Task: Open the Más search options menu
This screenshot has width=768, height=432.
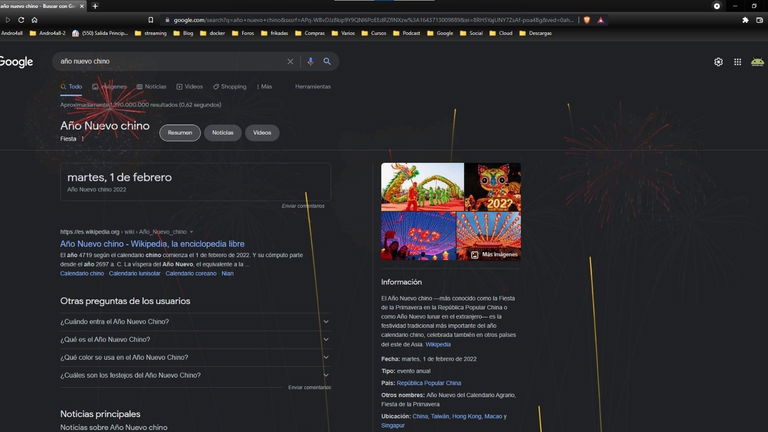Action: tap(264, 87)
